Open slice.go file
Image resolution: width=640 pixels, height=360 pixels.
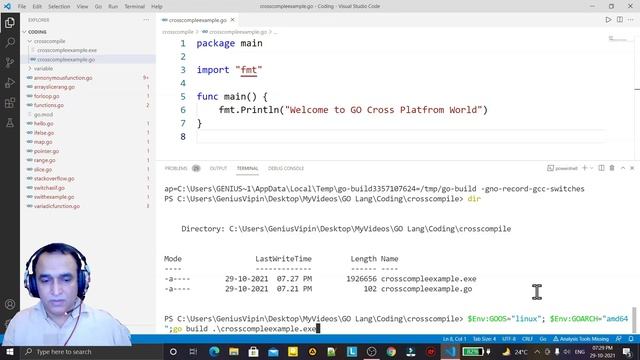click(43, 169)
